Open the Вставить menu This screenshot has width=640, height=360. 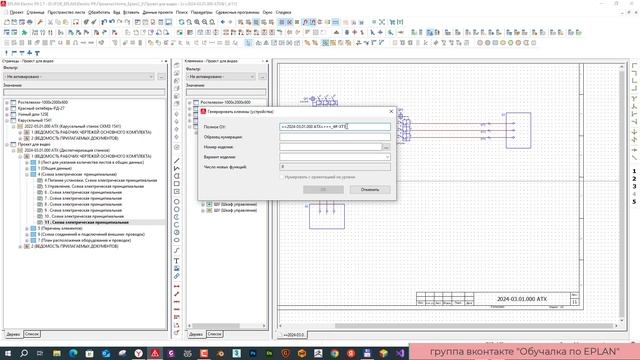[x=131, y=12]
